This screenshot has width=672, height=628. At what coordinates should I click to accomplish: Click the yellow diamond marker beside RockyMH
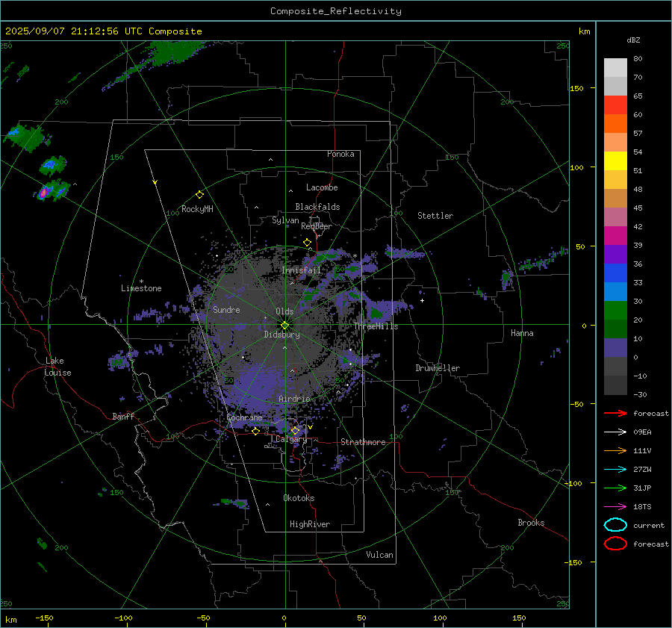(199, 195)
